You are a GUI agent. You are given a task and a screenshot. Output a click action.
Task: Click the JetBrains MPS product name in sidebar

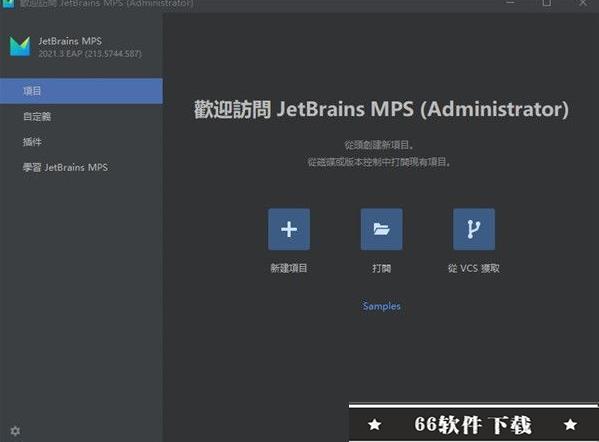[70, 41]
